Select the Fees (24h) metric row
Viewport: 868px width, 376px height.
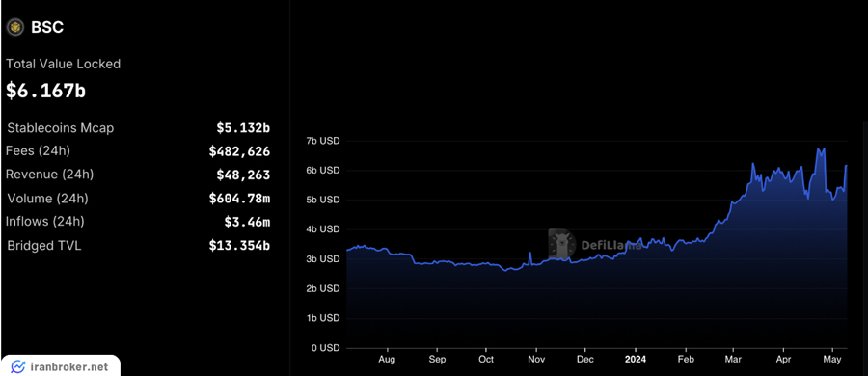coord(138,150)
